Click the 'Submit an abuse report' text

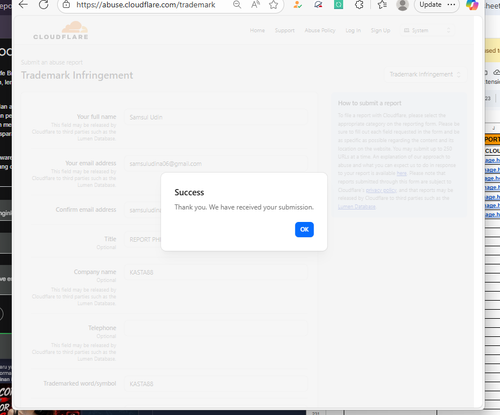(52, 62)
